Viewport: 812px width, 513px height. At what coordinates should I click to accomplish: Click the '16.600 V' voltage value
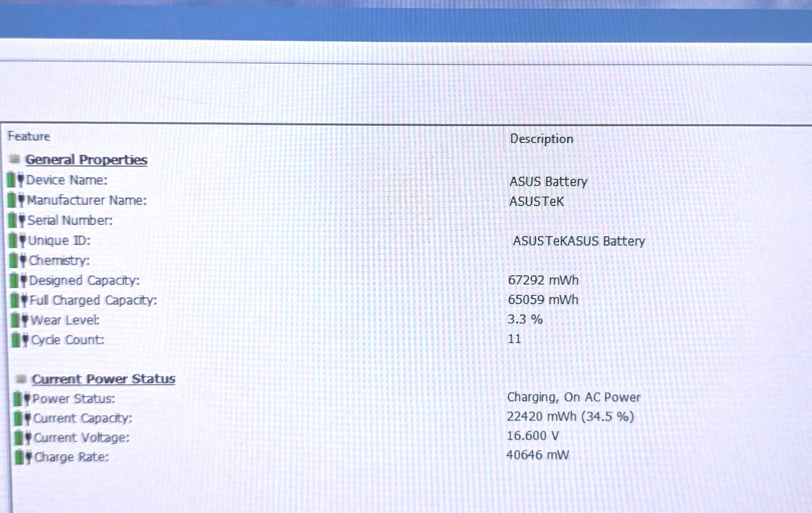[x=533, y=436]
